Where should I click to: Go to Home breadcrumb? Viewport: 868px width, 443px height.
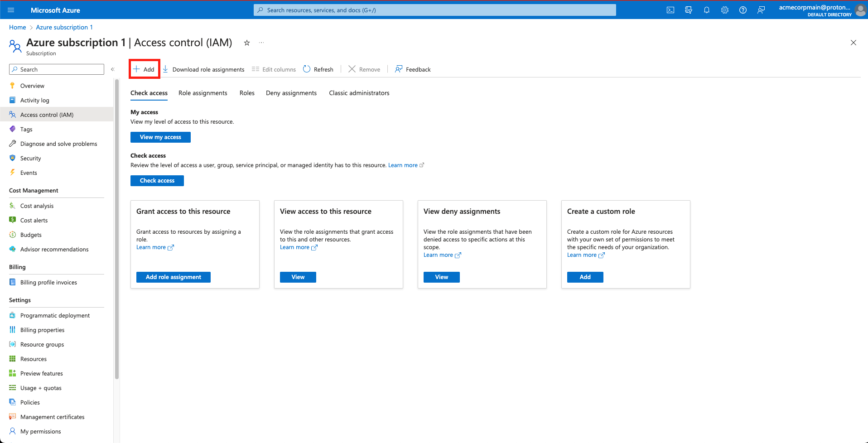tap(18, 27)
